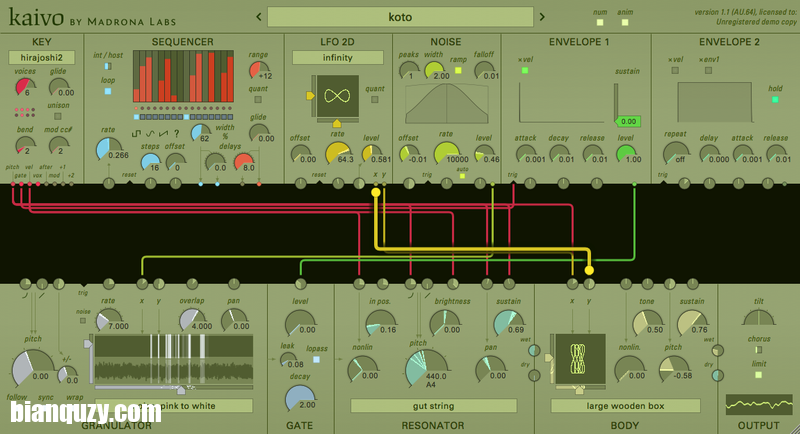Toggle the sequencer int/host switch
Image resolution: width=800 pixels, height=434 pixels.
point(108,66)
